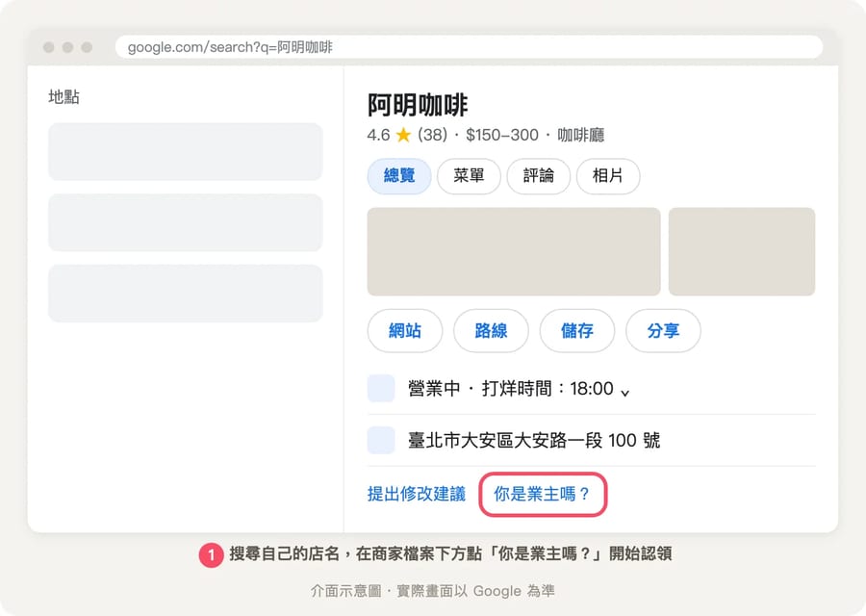Click the 地點 heading in left panel

pyautogui.click(x=64, y=96)
